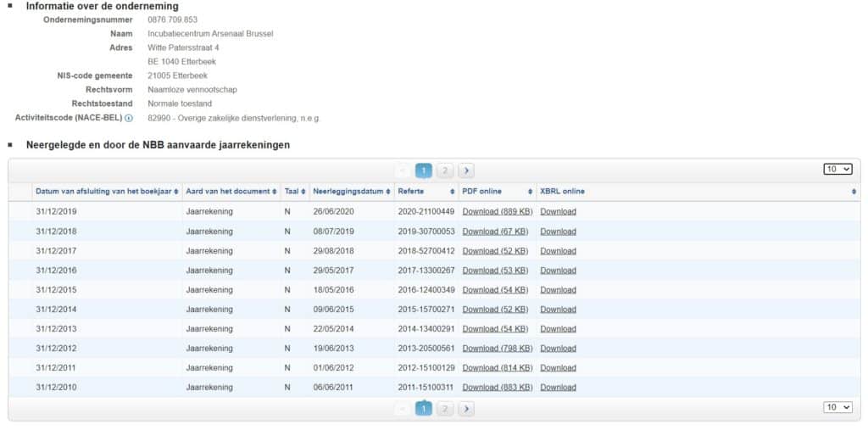This screenshot has height=430, width=868.
Task: Select page 2 in pager below table
Action: (x=445, y=409)
